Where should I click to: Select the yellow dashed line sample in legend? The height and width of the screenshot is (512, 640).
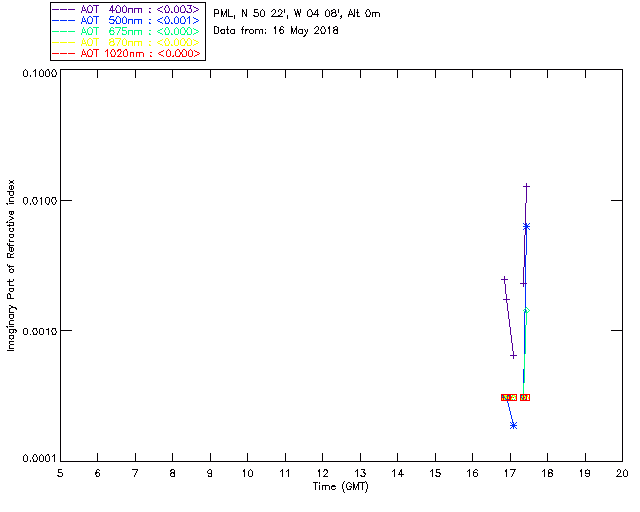coord(64,43)
